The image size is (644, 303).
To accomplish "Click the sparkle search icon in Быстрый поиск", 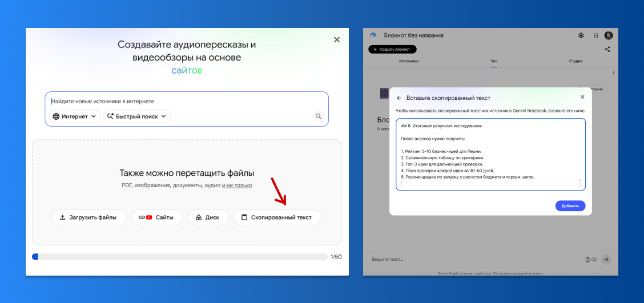I will (x=110, y=116).
